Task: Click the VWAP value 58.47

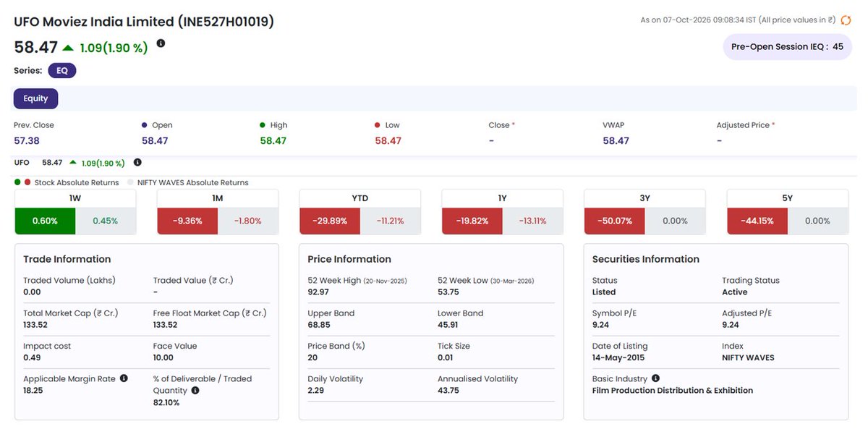Action: point(616,140)
